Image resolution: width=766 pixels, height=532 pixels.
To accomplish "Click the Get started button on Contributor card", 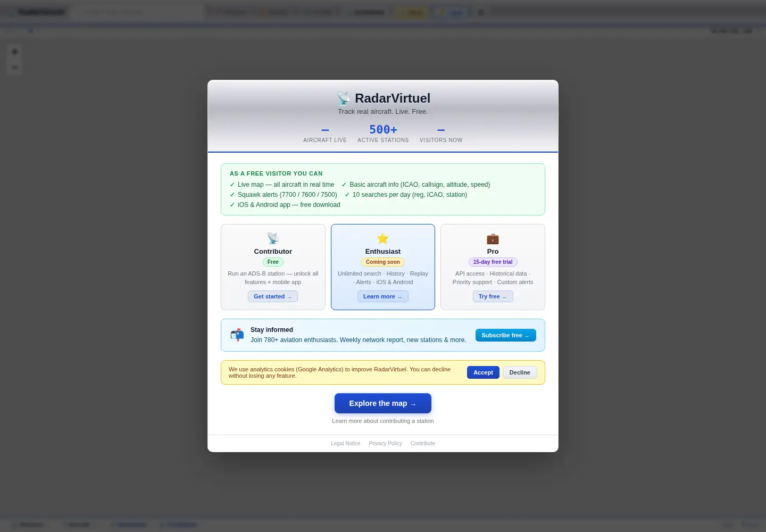I will point(273,296).
